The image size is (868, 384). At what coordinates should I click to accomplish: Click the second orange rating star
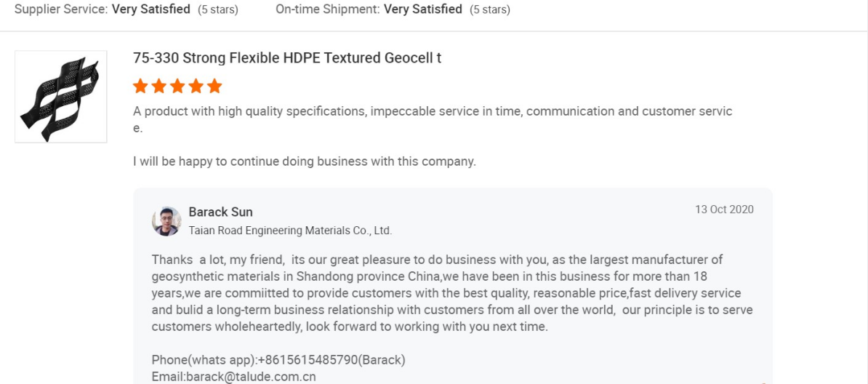point(159,87)
